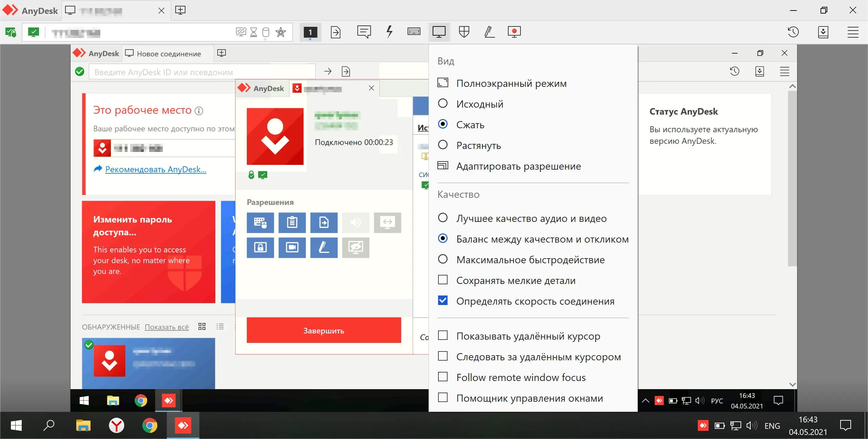Viewport: 868px width, 439px height.
Task: Toggle screen recording permission in remote window
Action: pyautogui.click(x=292, y=248)
